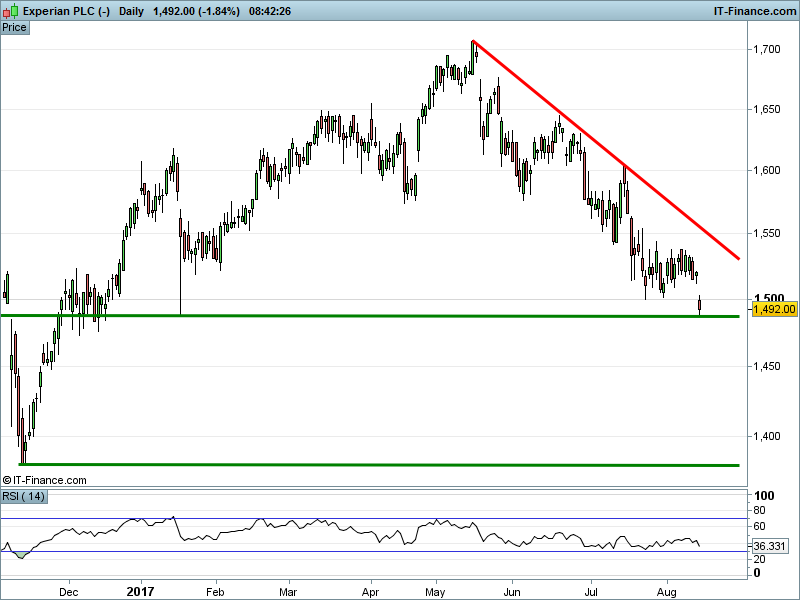Click the yellow 1,492.00 current price tag
800x600 pixels.
pos(774,309)
